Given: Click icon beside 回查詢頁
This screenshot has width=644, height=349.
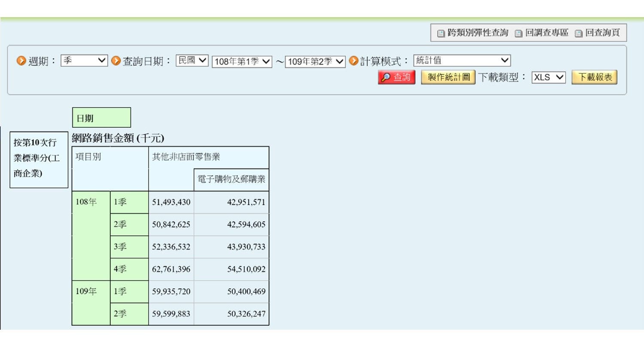Looking at the screenshot, I should (579, 33).
